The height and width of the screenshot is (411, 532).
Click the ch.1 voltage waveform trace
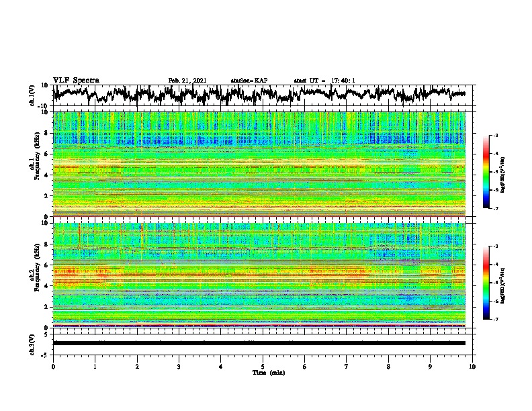tap(259, 94)
